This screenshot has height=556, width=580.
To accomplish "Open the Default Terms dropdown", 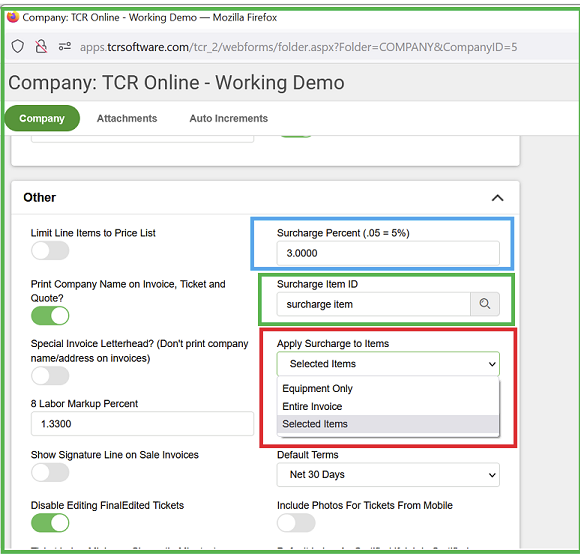I will [x=388, y=475].
